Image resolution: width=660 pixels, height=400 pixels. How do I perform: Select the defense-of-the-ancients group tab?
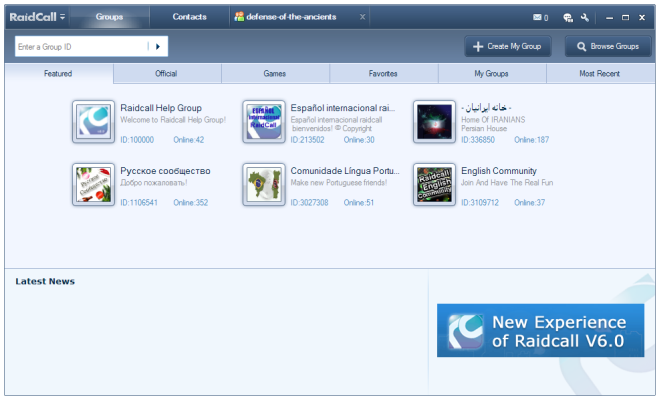(x=291, y=17)
